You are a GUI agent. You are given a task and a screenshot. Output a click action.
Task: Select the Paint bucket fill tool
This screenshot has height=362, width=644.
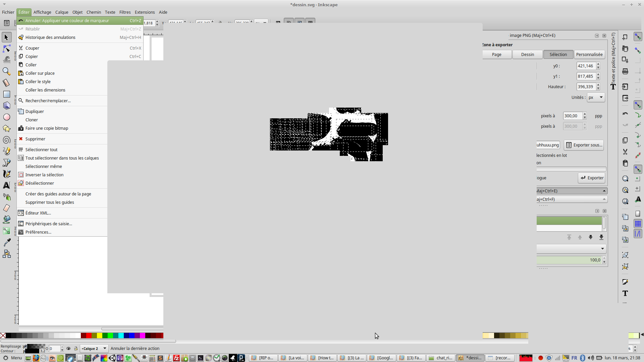6,220
